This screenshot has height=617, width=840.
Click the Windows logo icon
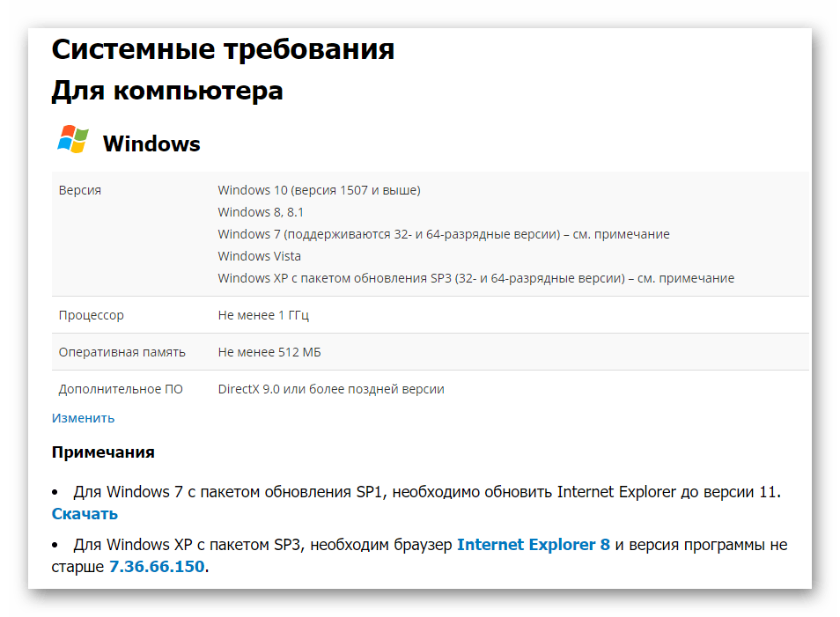(72, 141)
